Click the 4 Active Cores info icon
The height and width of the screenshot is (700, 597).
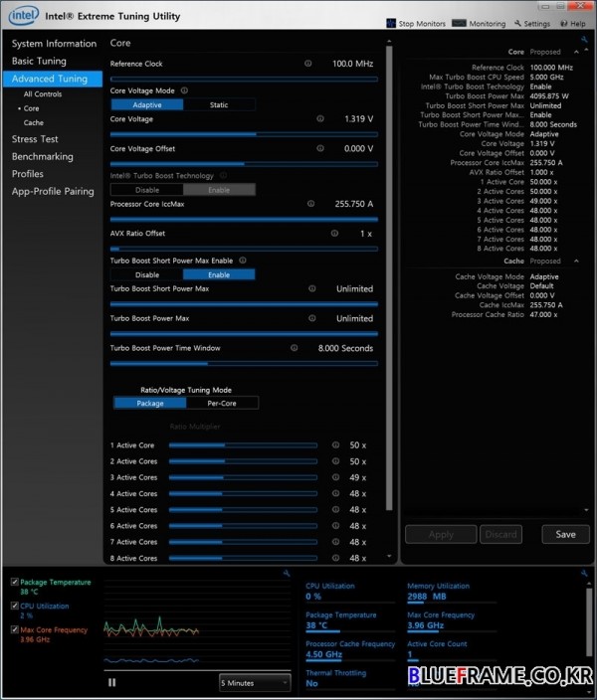[335, 493]
